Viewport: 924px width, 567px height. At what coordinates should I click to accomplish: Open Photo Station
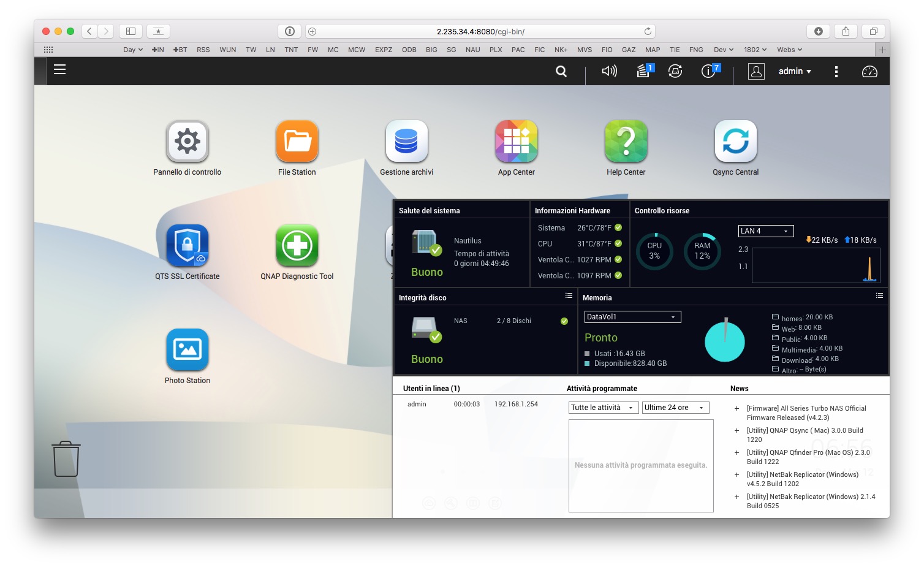tap(187, 349)
